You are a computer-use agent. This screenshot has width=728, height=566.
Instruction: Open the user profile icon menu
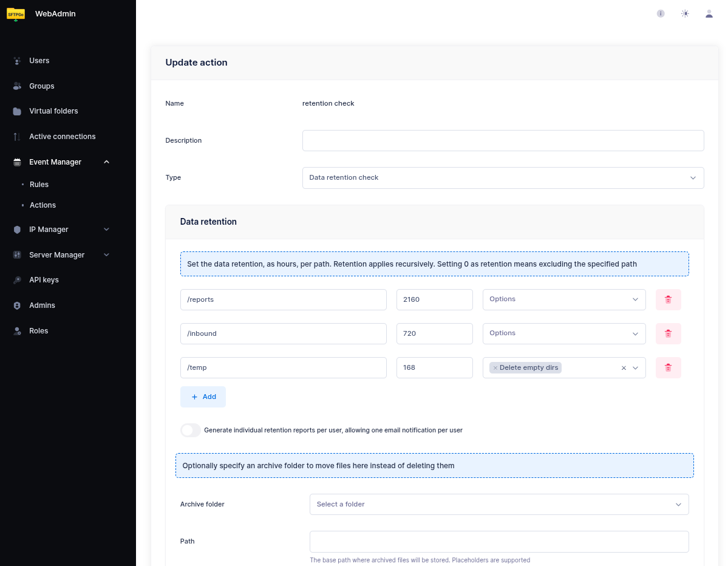point(709,13)
